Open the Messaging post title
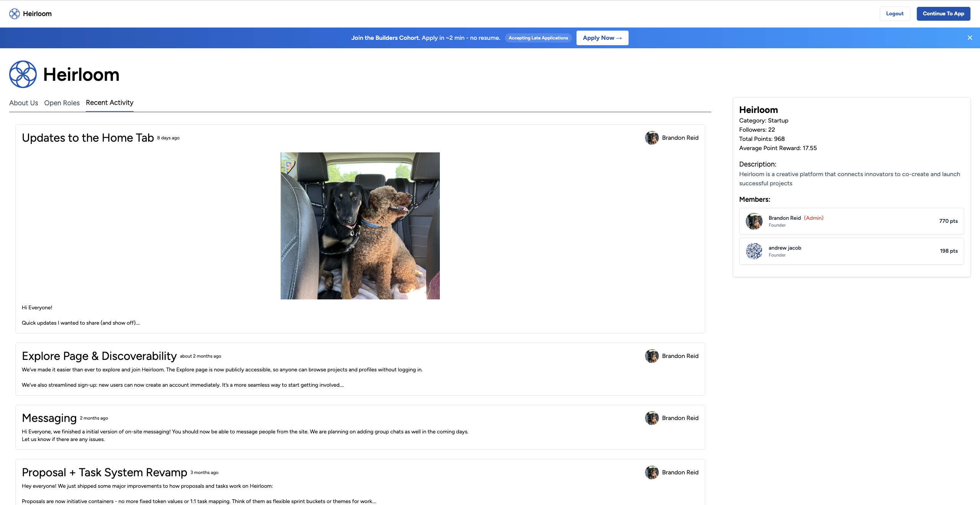This screenshot has width=980, height=505. click(49, 418)
